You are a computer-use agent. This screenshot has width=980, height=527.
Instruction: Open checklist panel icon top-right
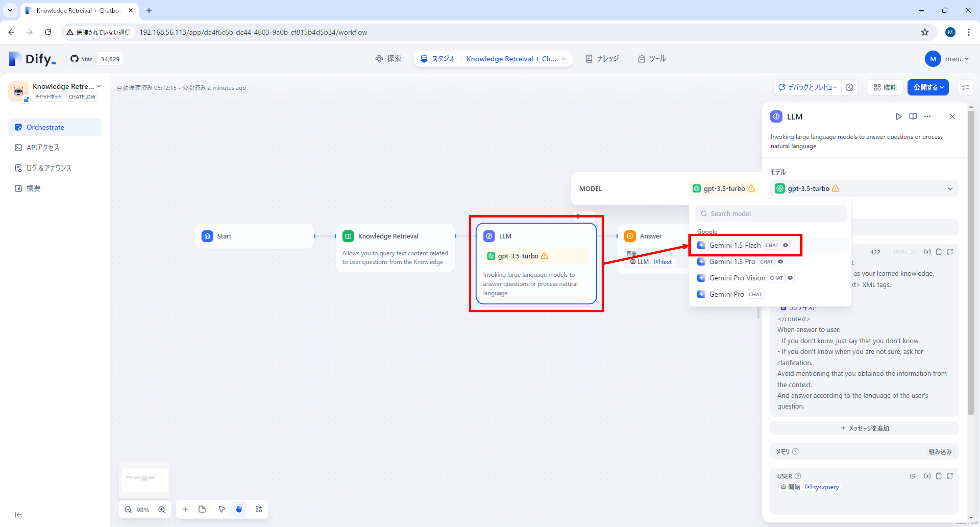(x=966, y=88)
